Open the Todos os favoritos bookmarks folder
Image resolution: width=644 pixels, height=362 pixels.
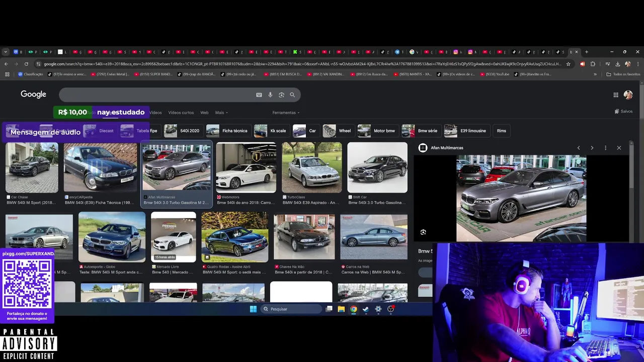[623, 74]
